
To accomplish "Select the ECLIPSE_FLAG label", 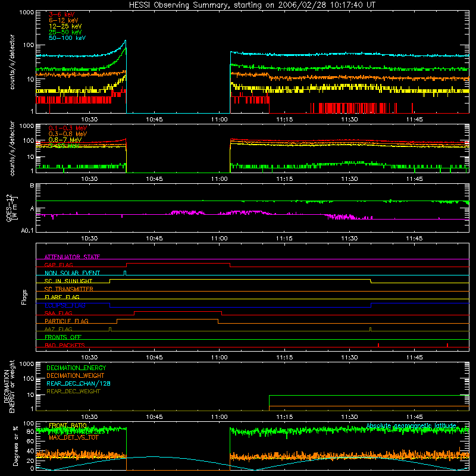I will 65,305.
